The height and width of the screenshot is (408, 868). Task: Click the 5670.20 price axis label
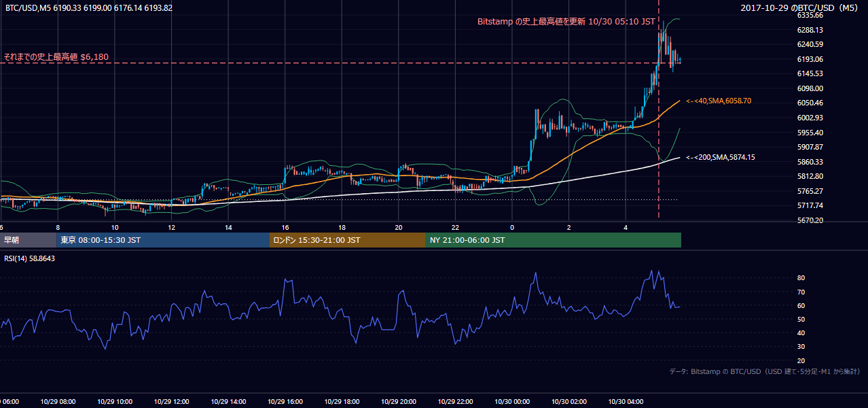click(810, 220)
